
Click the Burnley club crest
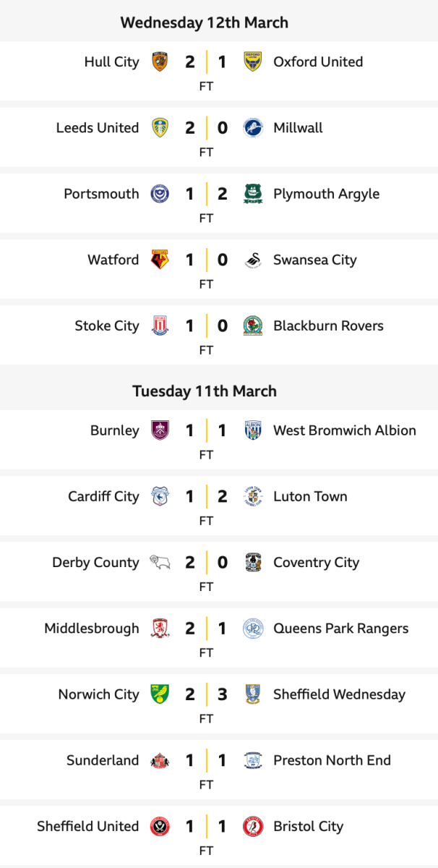point(160,430)
